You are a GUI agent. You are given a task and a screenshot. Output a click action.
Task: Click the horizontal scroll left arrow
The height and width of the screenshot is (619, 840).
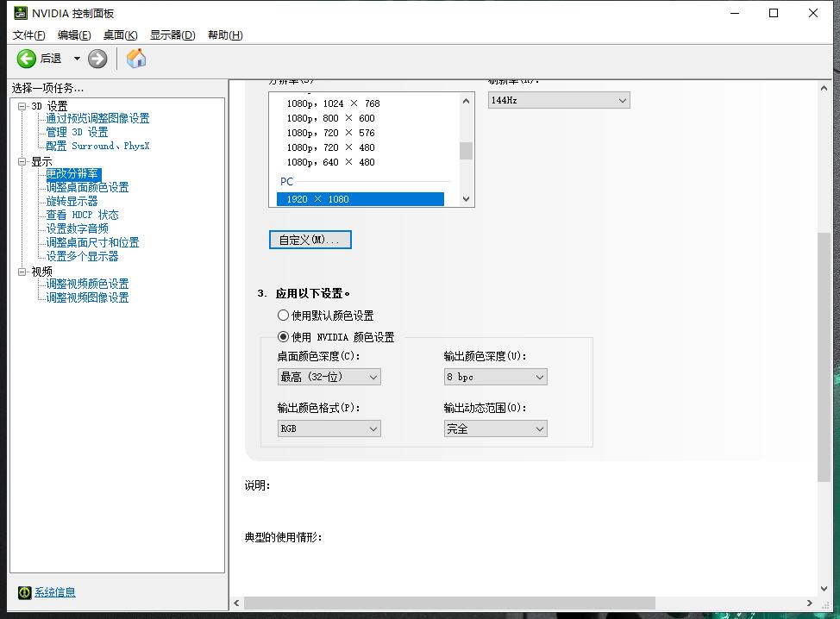coord(237,603)
